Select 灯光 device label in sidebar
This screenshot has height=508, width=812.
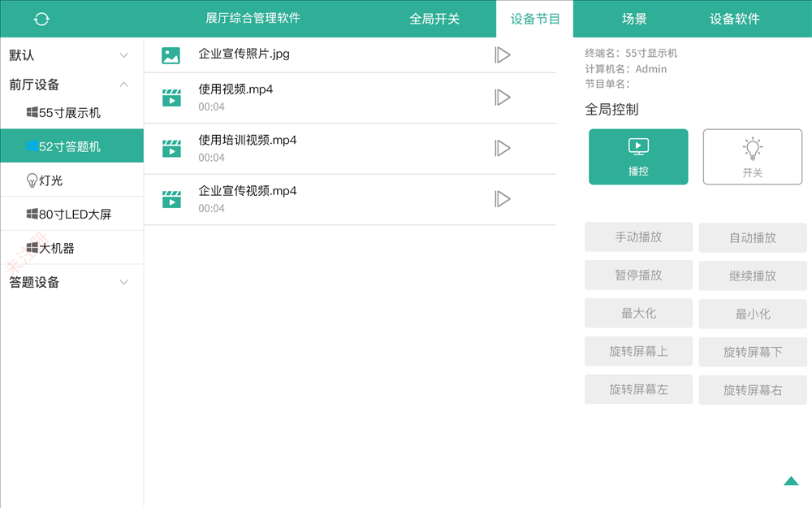click(50, 180)
